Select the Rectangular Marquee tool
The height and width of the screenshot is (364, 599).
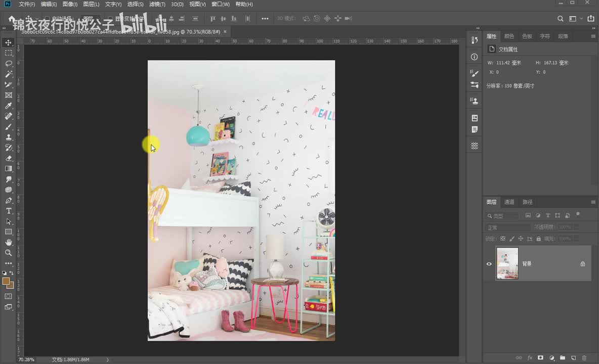[9, 53]
